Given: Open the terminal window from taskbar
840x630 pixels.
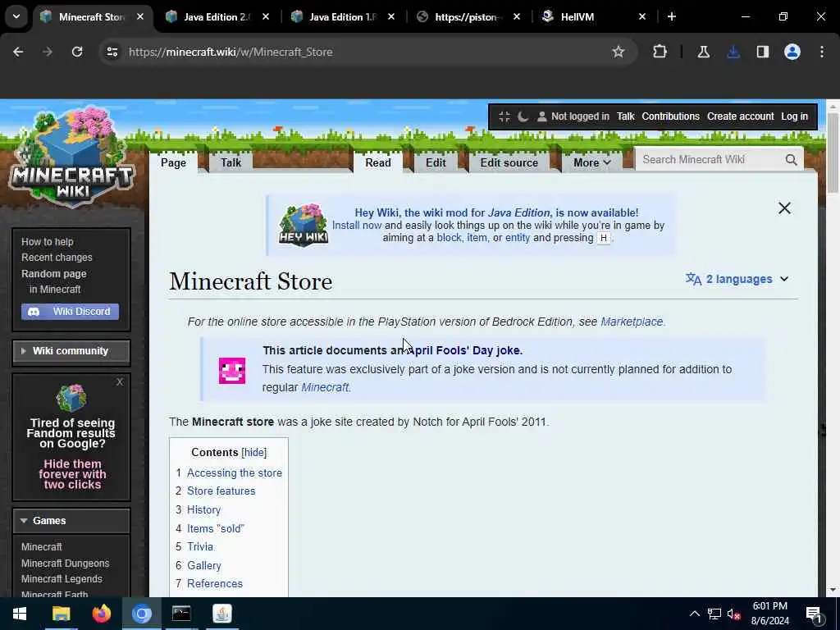Looking at the screenshot, I should click(181, 614).
